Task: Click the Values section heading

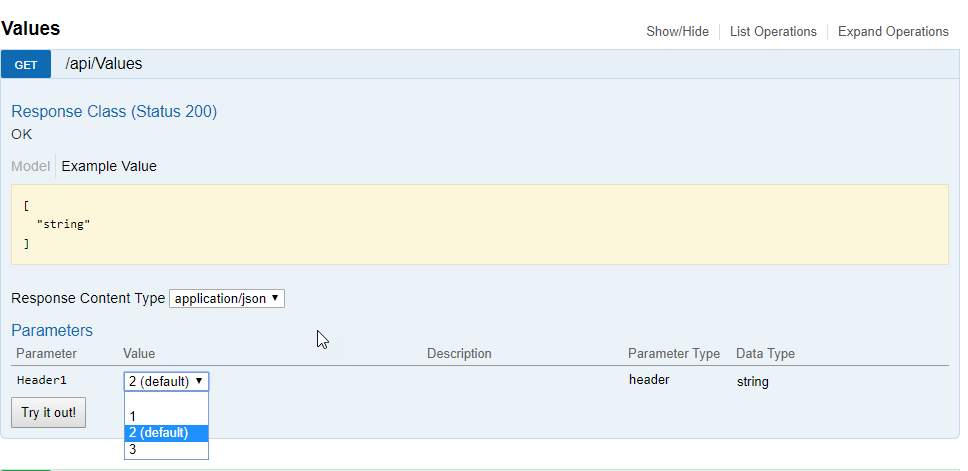Action: coord(31,29)
